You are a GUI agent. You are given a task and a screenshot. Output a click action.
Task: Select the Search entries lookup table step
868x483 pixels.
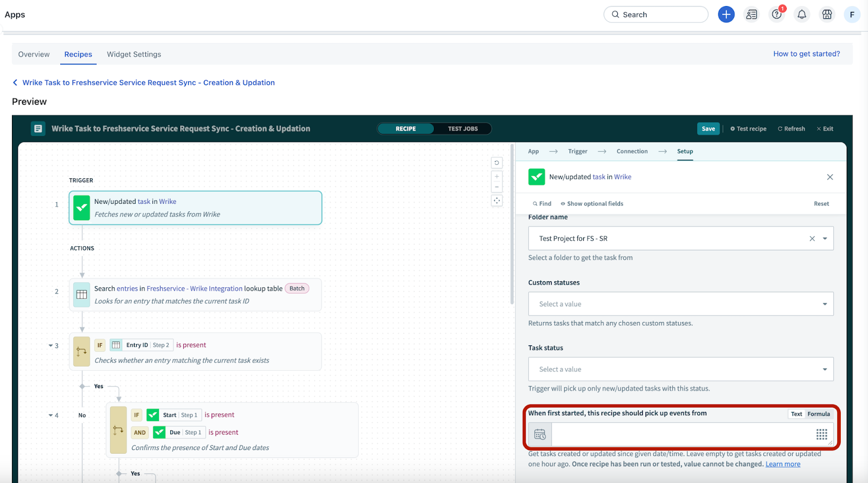pos(195,294)
